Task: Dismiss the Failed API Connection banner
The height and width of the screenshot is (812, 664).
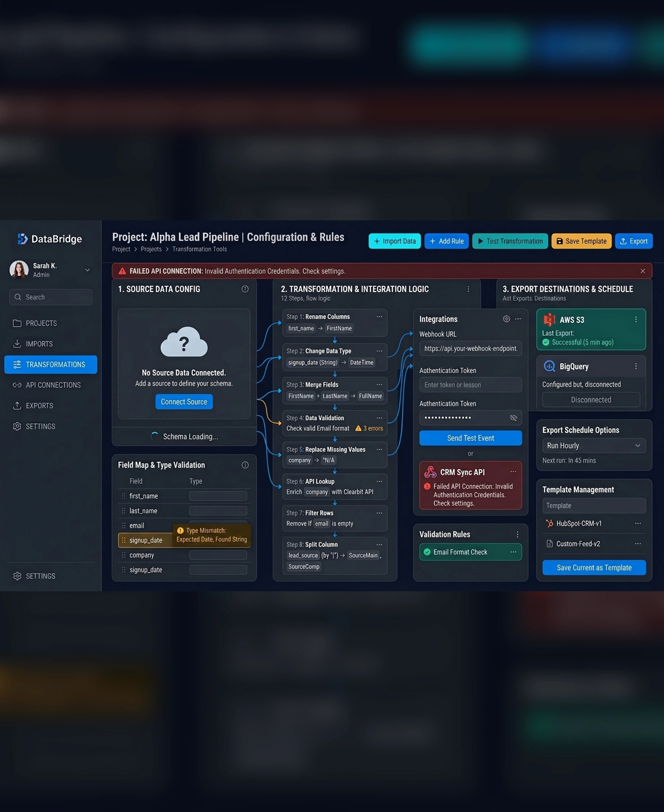Action: [643, 271]
